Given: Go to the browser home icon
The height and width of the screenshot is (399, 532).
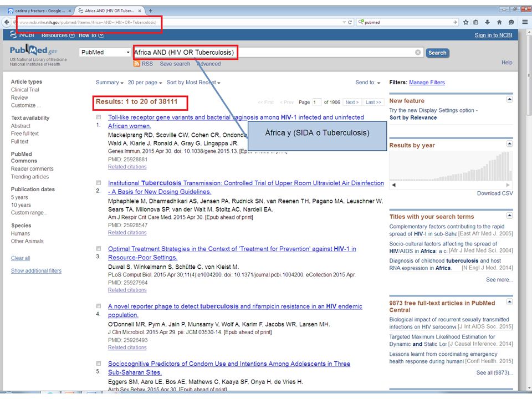Looking at the screenshot, I should pos(499,22).
